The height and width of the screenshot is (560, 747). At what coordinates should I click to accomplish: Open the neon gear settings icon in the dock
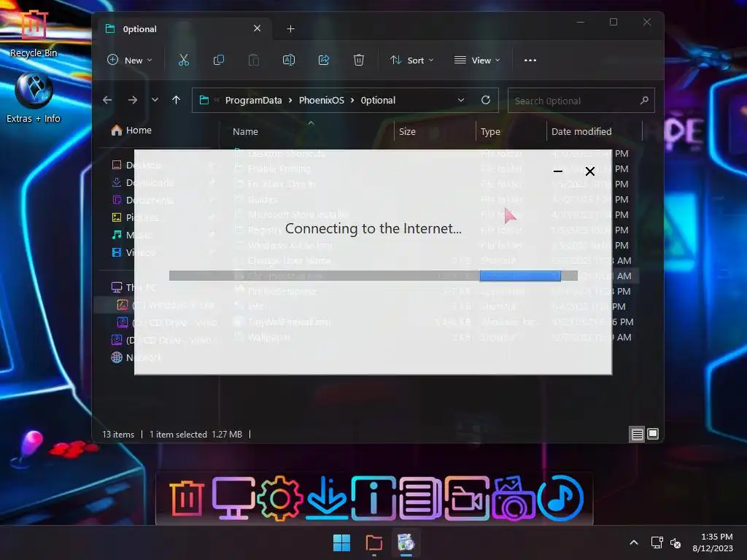point(279,499)
